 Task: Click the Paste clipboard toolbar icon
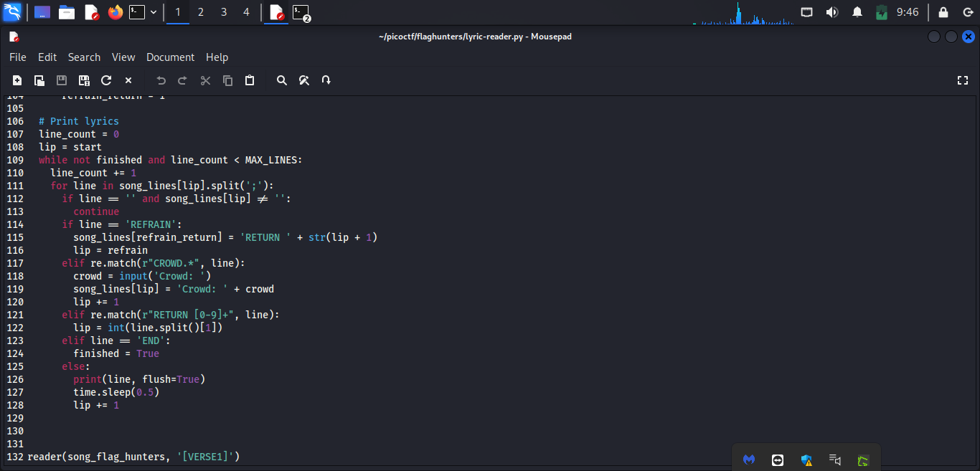coord(250,80)
